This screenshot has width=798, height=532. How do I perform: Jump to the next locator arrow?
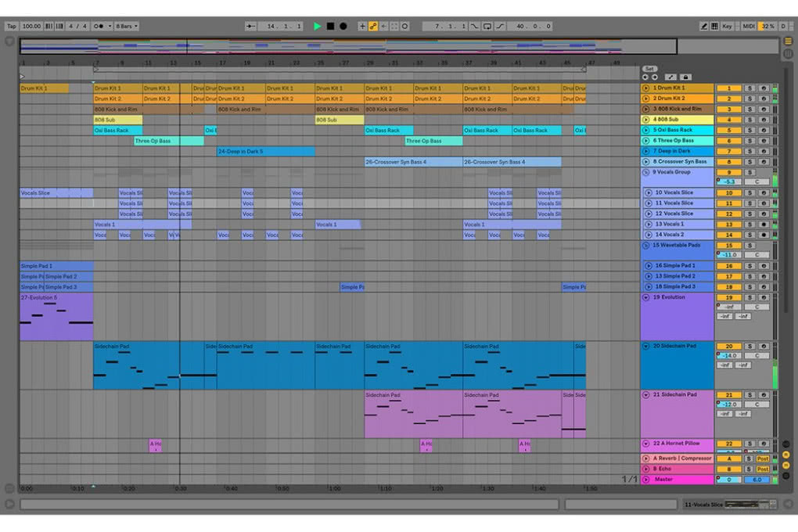[x=655, y=77]
